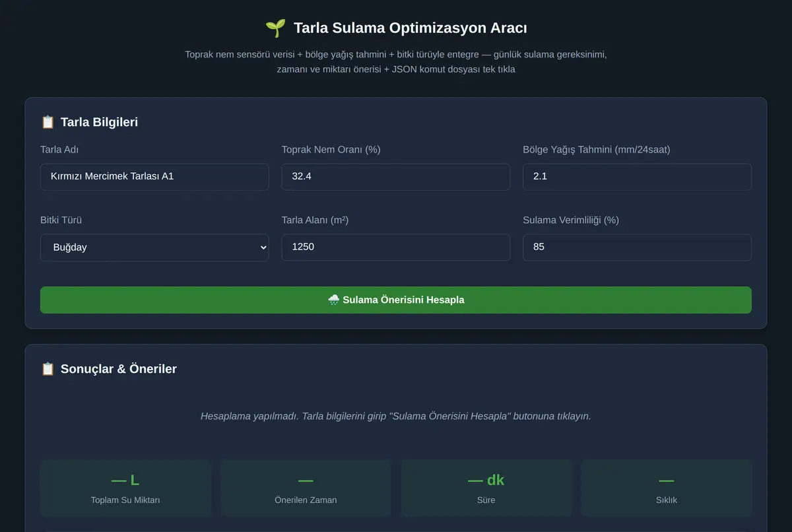Image resolution: width=792 pixels, height=532 pixels.
Task: Click the Tarla Sulama Optimizasyon Aracı heading
Action: [410, 28]
